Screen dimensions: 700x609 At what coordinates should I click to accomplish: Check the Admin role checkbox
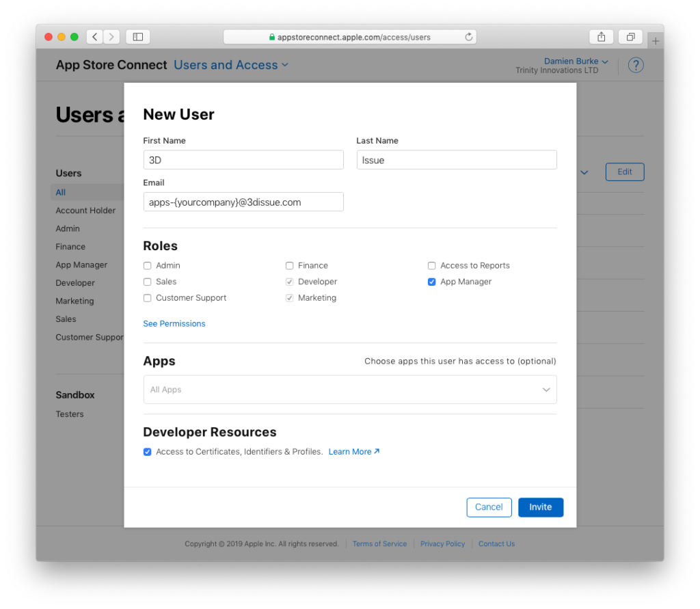coord(148,266)
